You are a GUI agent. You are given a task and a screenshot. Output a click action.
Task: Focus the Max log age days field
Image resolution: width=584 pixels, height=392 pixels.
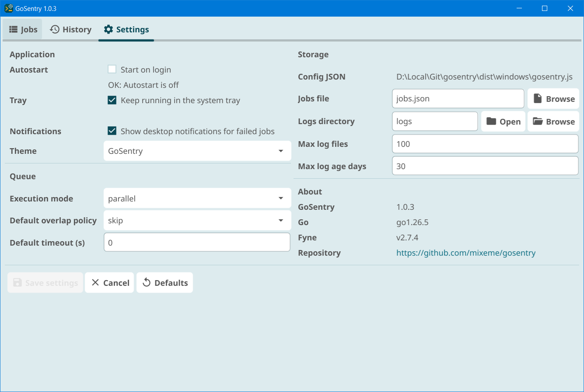pos(485,166)
